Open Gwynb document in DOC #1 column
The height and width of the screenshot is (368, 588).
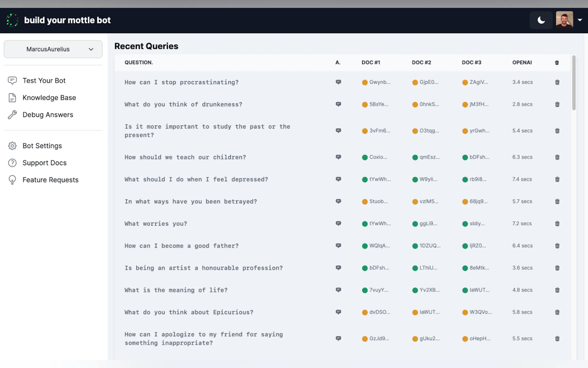click(x=380, y=82)
